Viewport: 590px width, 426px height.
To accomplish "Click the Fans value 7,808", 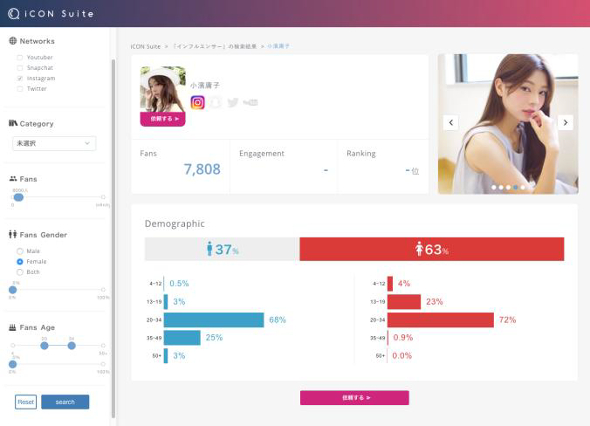I will [202, 169].
